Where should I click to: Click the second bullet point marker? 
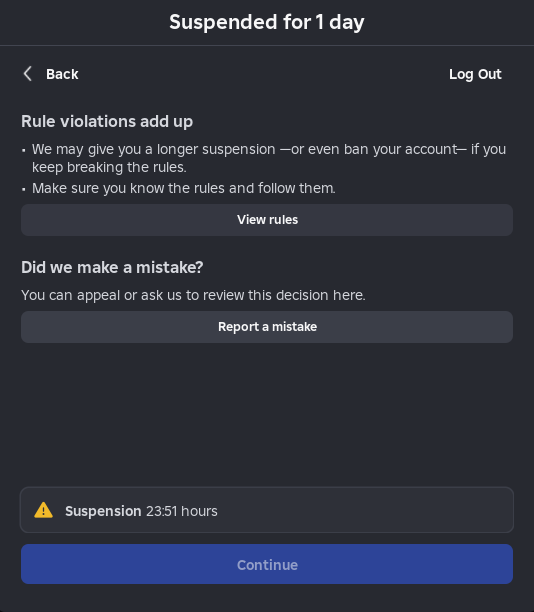click(24, 189)
